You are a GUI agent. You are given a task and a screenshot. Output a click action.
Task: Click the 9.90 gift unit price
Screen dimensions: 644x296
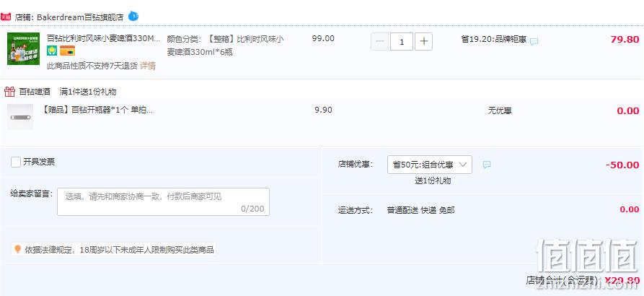pyautogui.click(x=323, y=110)
